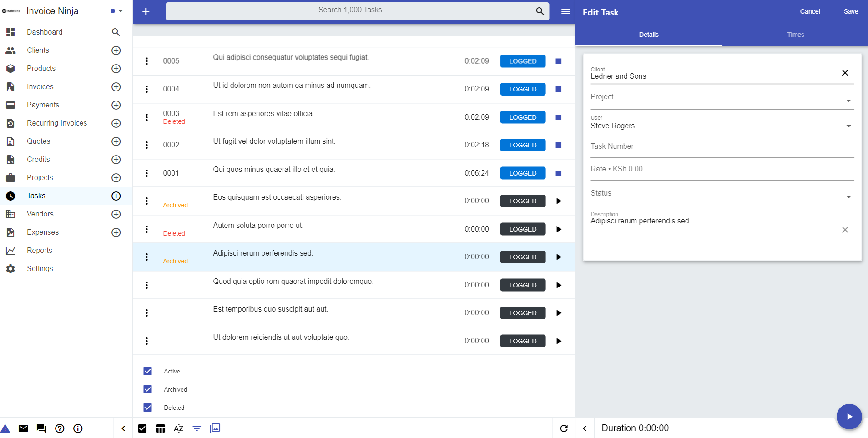The height and width of the screenshot is (438, 868).
Task: Click the Cancel button
Action: (x=810, y=11)
